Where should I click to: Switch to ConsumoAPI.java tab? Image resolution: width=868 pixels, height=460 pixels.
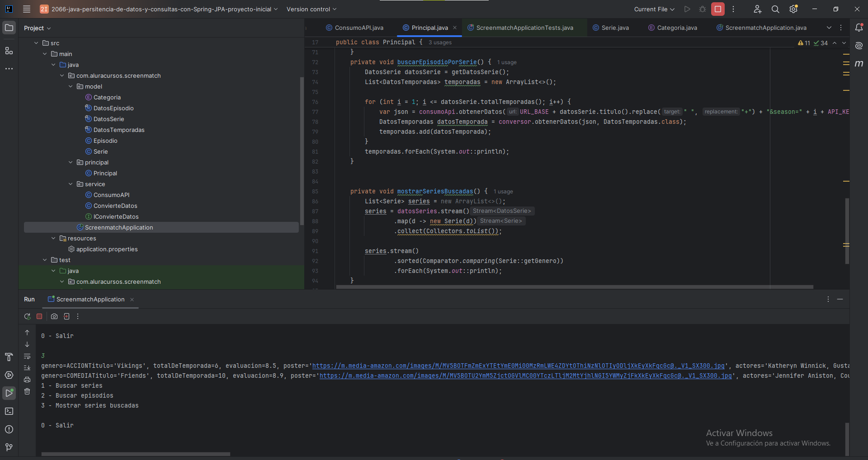click(x=354, y=28)
